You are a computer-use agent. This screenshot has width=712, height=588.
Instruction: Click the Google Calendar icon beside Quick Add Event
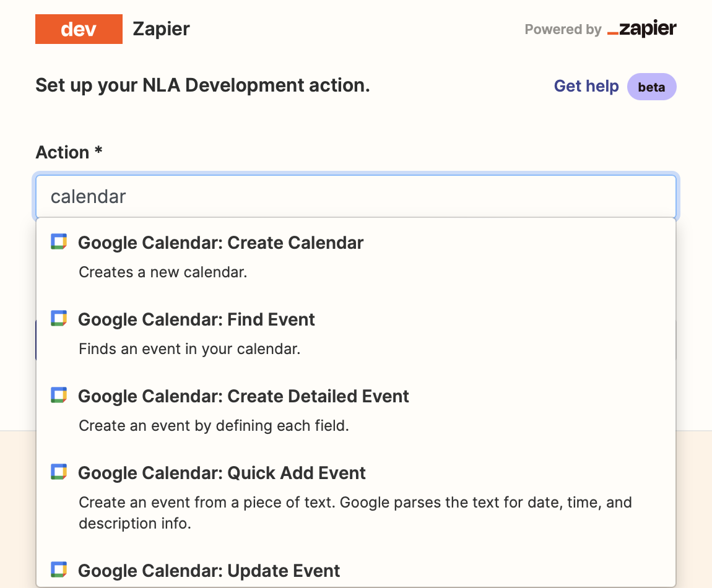[59, 472]
